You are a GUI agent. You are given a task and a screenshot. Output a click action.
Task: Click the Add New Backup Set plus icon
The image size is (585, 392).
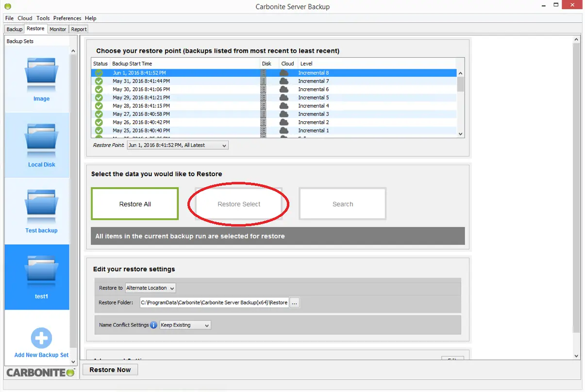coord(41,338)
